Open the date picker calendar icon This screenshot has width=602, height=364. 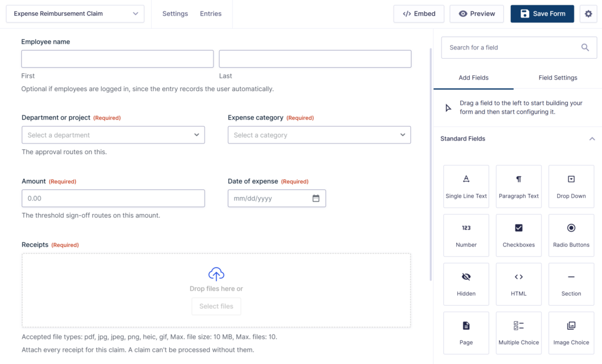pyautogui.click(x=316, y=199)
